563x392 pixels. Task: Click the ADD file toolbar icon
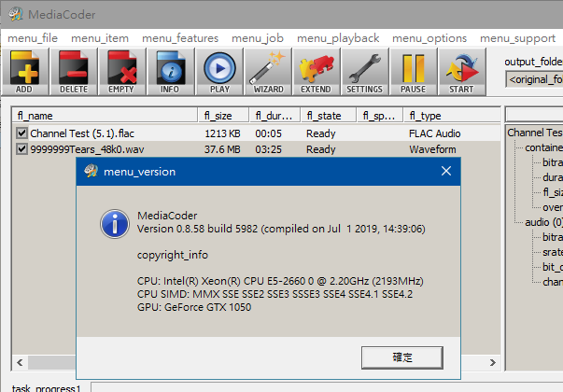pos(25,72)
